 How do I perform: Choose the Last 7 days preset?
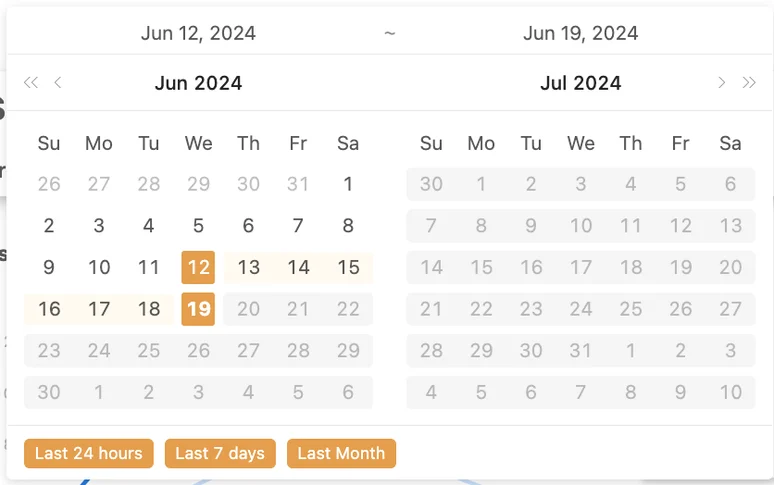click(220, 453)
